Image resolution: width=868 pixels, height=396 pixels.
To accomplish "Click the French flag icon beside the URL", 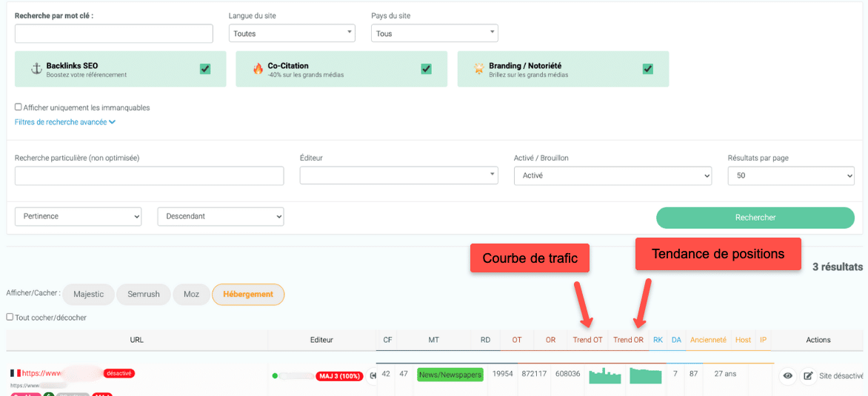I will 15,373.
